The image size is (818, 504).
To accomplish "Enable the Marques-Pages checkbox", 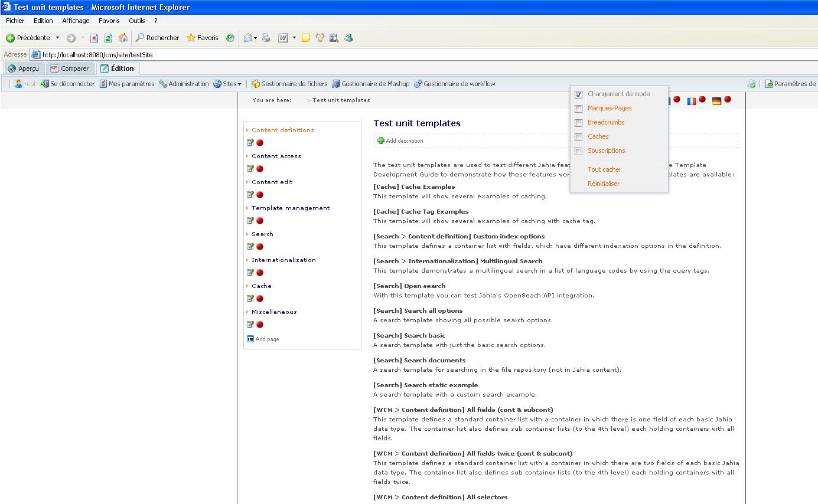I will pyautogui.click(x=579, y=109).
